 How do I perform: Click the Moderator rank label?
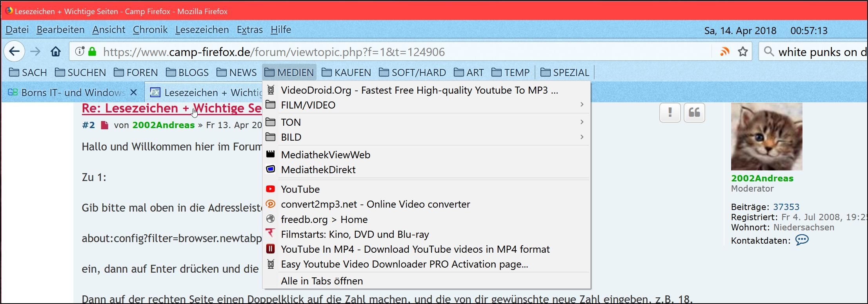[752, 188]
